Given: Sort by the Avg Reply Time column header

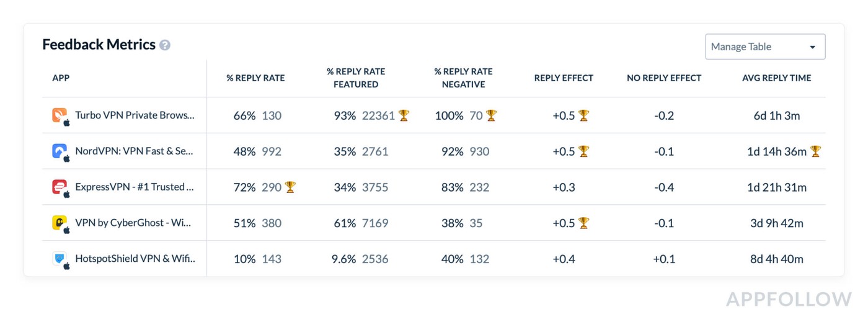Looking at the screenshot, I should point(776,78).
